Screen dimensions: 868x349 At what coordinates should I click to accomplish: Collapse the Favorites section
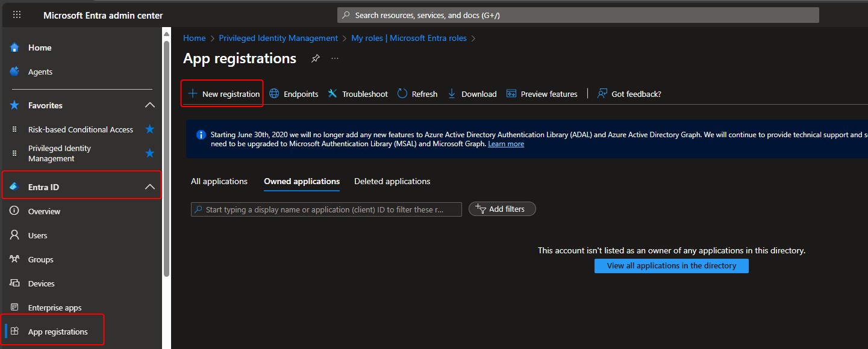coord(150,105)
